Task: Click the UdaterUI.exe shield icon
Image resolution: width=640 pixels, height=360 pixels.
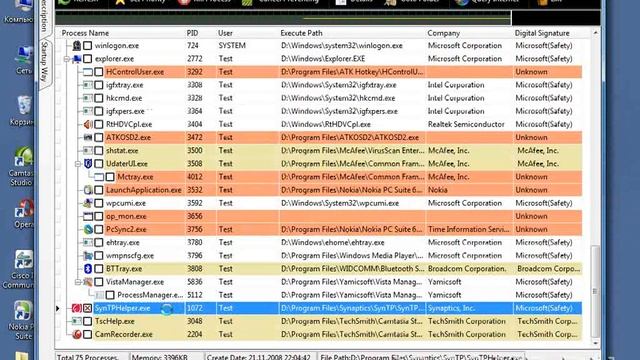Action: 88,164
